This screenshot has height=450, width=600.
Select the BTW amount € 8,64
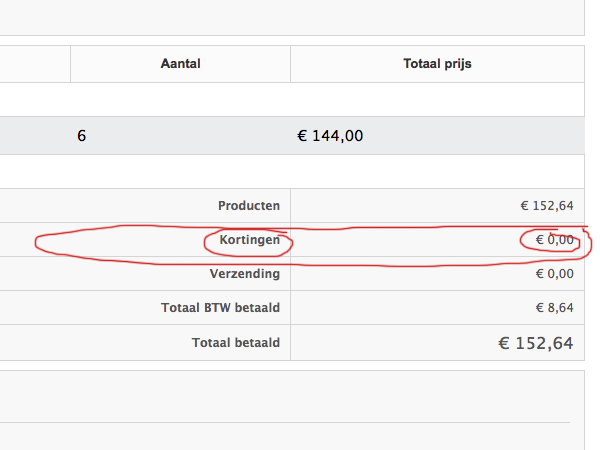click(553, 308)
